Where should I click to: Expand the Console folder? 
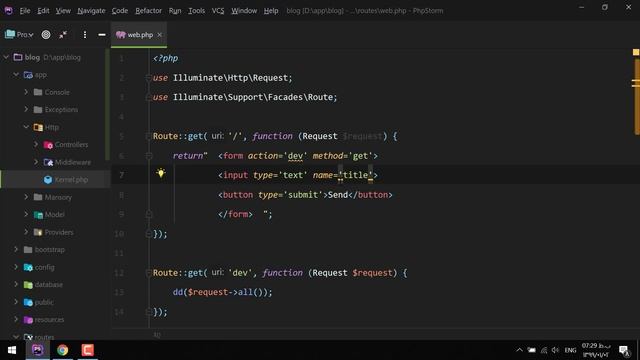(x=26, y=92)
